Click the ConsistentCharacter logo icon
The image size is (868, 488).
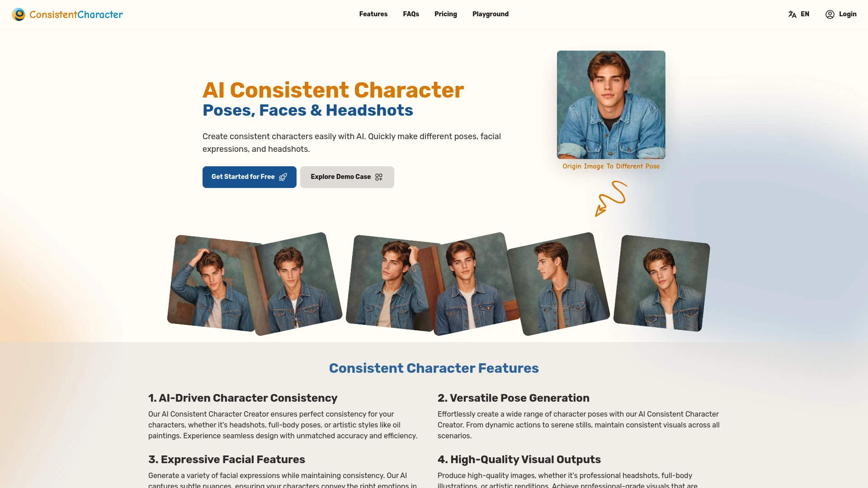(x=18, y=14)
